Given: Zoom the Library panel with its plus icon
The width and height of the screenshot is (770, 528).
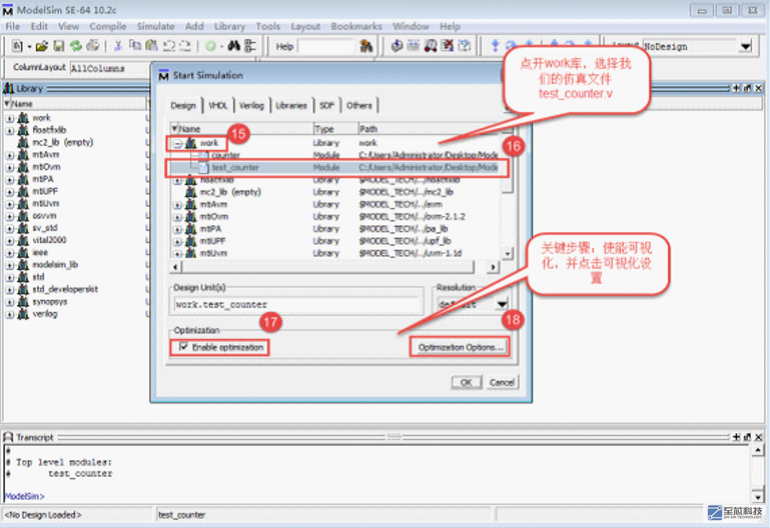Looking at the screenshot, I should coord(736,88).
